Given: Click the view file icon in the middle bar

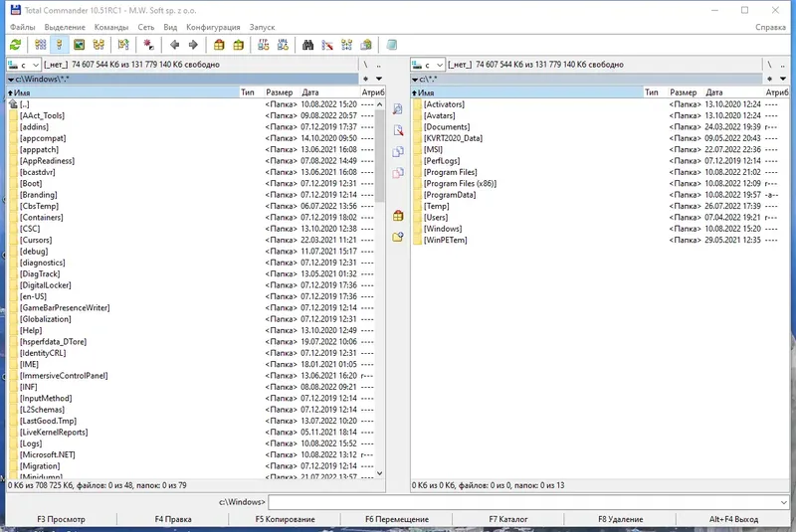Looking at the screenshot, I should pyautogui.click(x=398, y=108).
